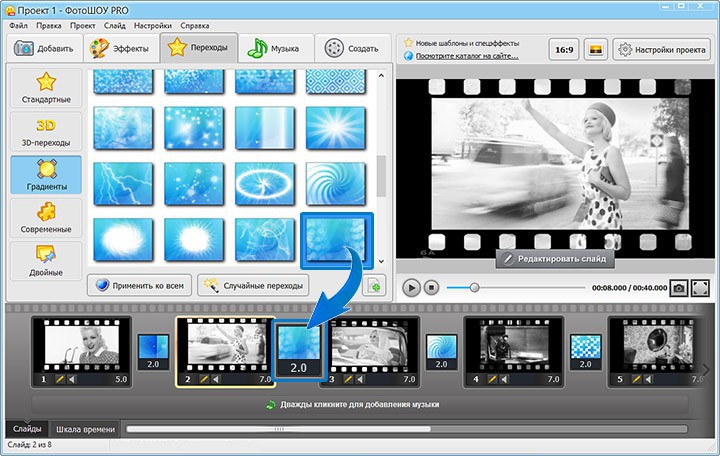Click the 16:9 aspect ratio button
The height and width of the screenshot is (456, 720).
(x=564, y=50)
